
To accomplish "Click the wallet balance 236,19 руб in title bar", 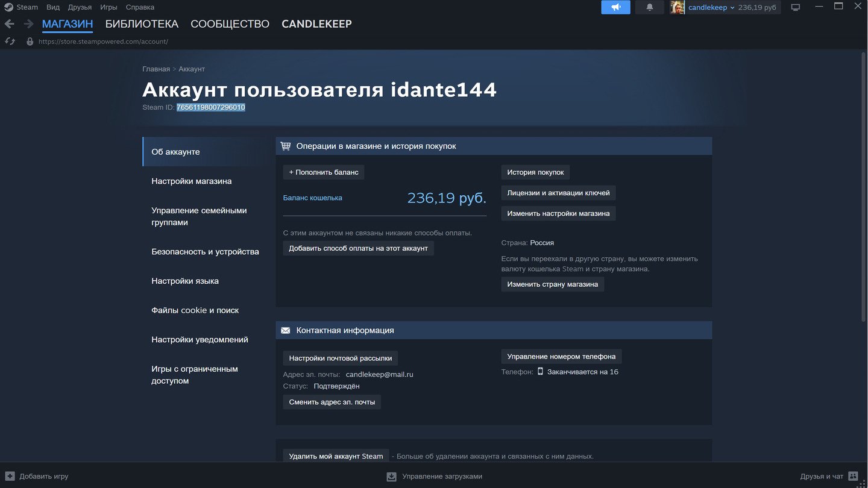I will pos(757,7).
